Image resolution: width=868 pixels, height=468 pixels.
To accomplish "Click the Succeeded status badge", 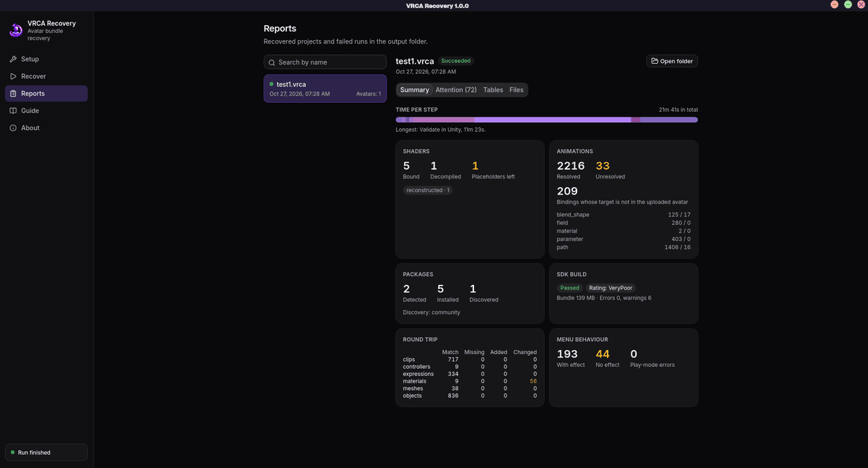I will (456, 61).
